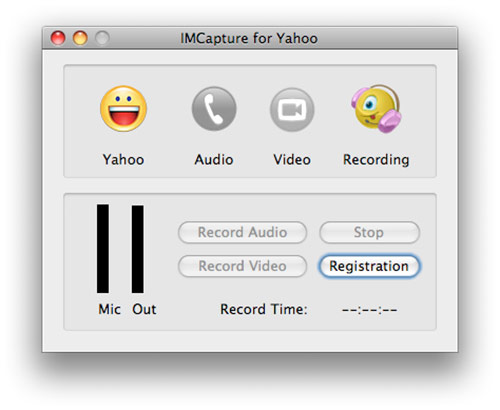The image size is (500, 410).
Task: Open the Registration dialog
Action: click(369, 266)
